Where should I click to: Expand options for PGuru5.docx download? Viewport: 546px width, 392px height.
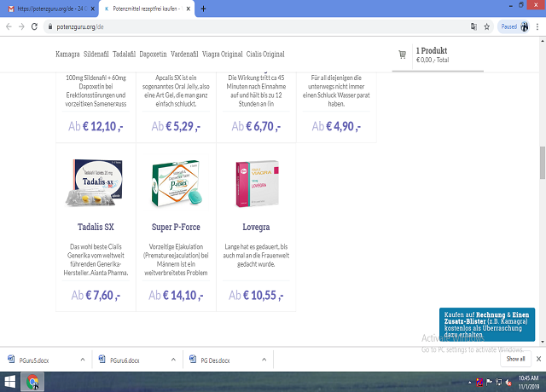pyautogui.click(x=83, y=360)
